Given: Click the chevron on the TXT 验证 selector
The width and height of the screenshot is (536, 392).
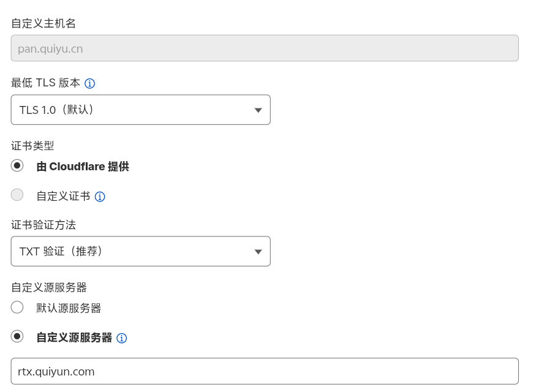Looking at the screenshot, I should (258, 251).
